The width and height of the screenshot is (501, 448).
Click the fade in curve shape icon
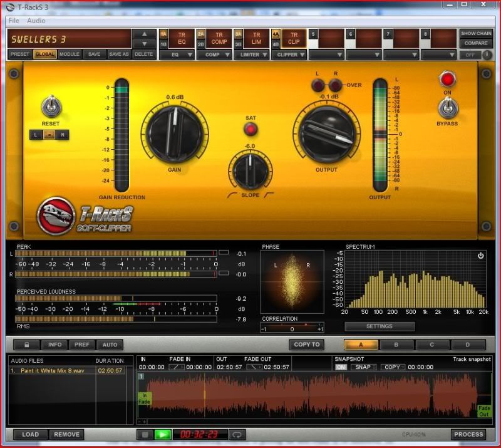pyautogui.click(x=177, y=367)
